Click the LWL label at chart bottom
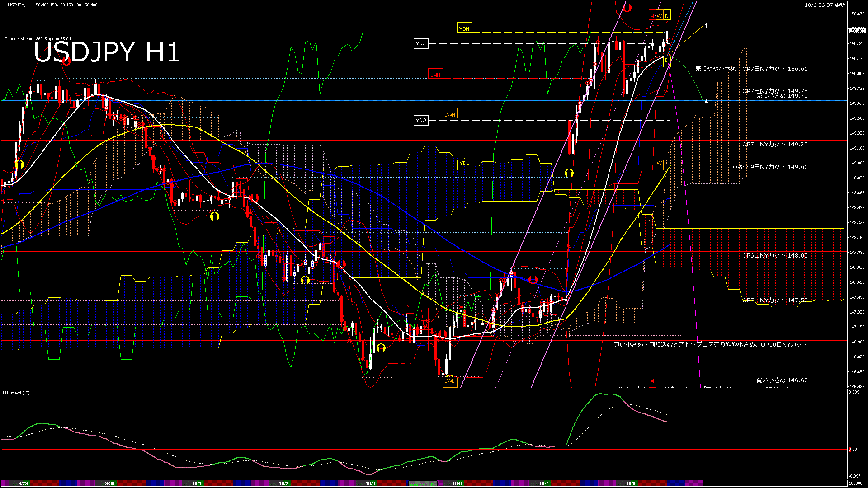This screenshot has width=868, height=488. [449, 381]
